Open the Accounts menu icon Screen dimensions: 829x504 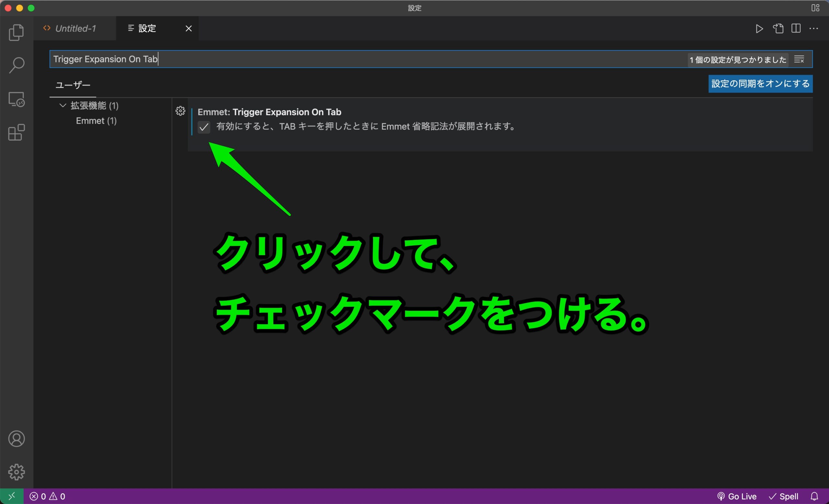point(16,438)
